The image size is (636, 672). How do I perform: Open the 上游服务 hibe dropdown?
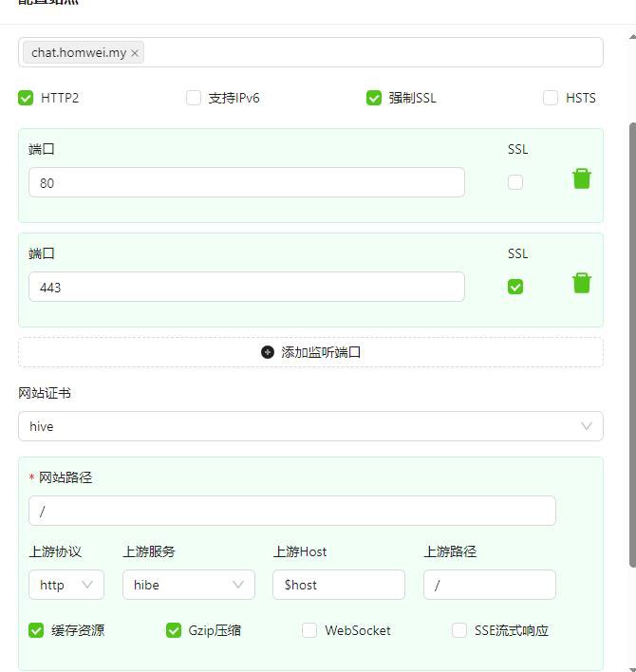coord(188,585)
